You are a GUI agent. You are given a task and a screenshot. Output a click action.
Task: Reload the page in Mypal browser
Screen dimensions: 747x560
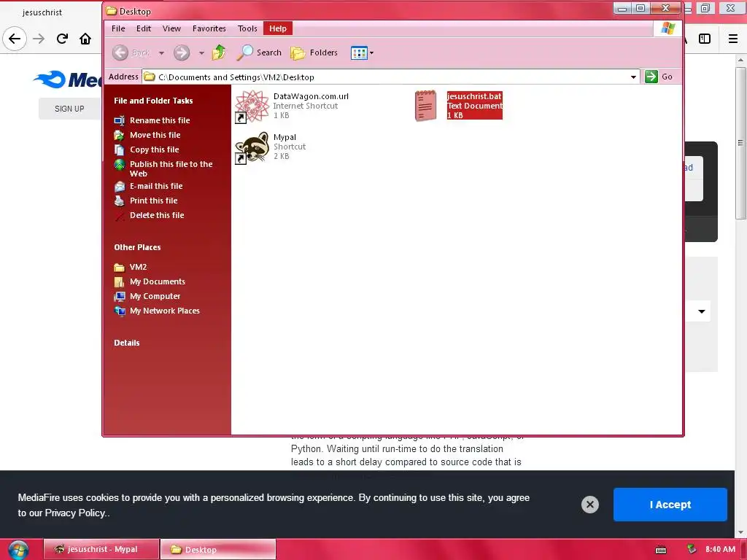[62, 39]
